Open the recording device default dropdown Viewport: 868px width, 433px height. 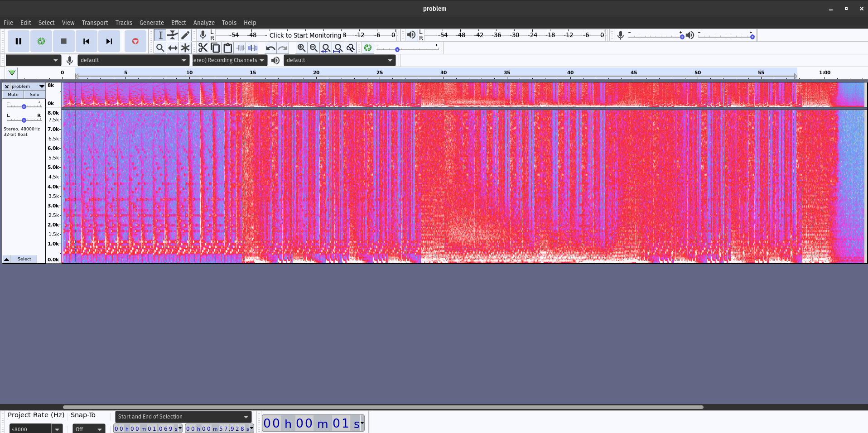click(x=134, y=60)
